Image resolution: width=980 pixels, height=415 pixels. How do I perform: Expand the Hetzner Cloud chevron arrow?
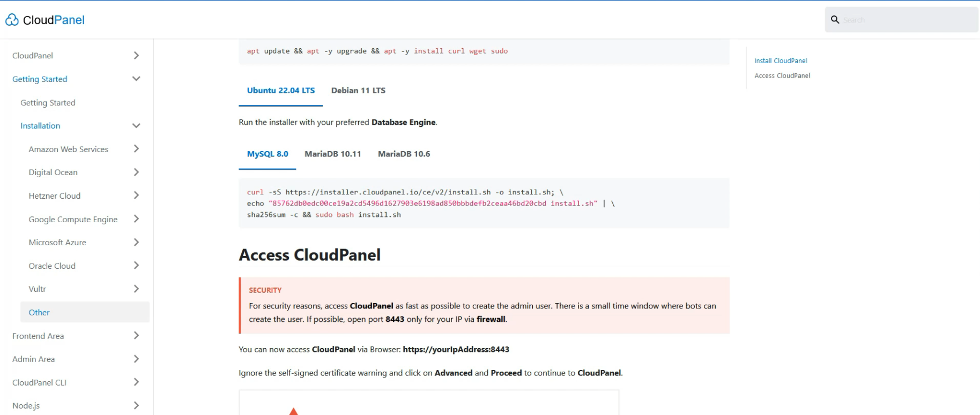point(136,195)
